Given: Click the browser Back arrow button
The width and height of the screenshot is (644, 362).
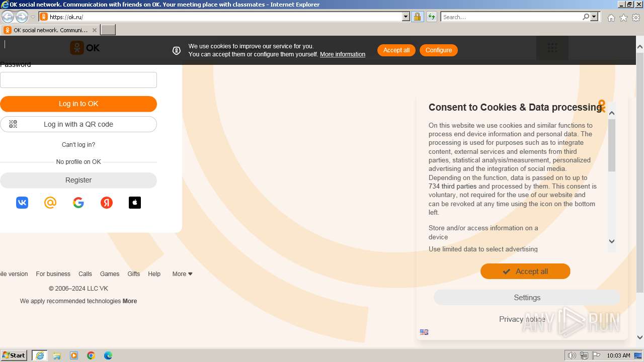Looking at the screenshot, I should [8, 17].
